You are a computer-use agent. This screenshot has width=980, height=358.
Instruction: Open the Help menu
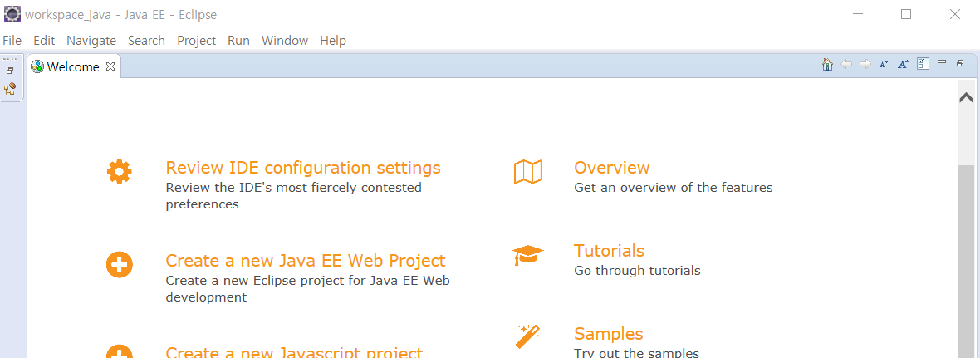333,41
